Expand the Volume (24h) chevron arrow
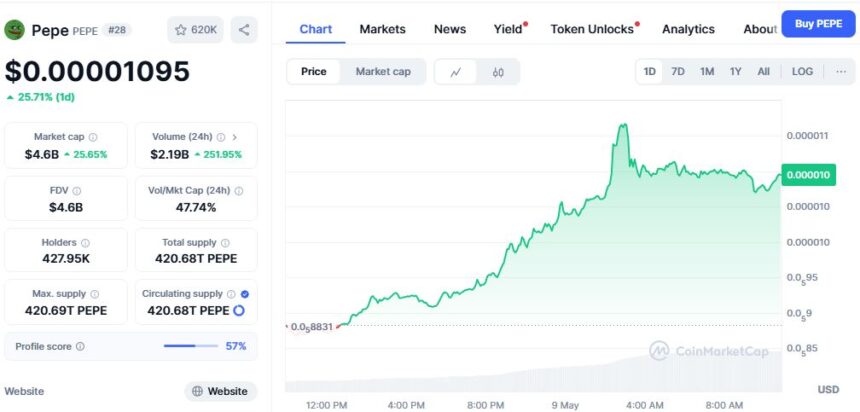 point(235,137)
